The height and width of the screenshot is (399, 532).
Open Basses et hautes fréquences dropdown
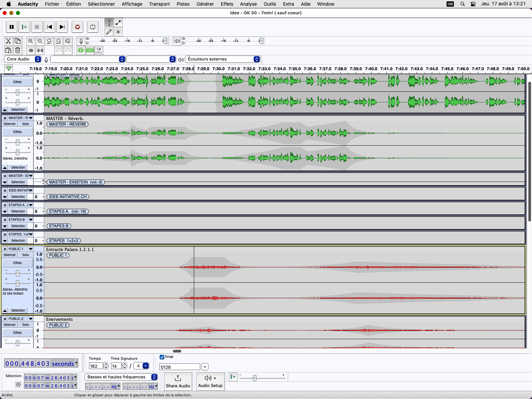click(x=121, y=377)
